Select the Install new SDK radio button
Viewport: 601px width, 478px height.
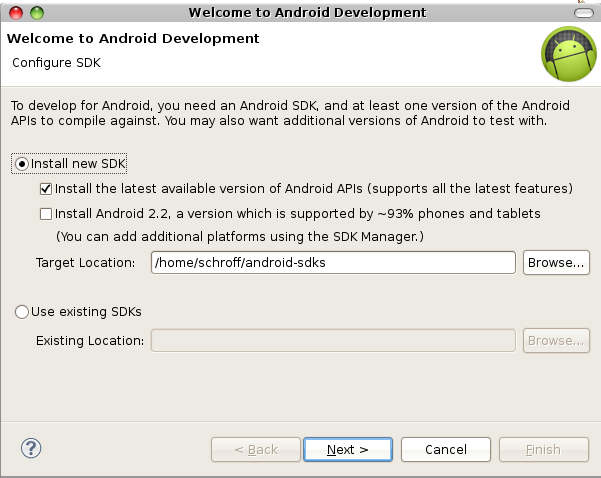point(23,163)
